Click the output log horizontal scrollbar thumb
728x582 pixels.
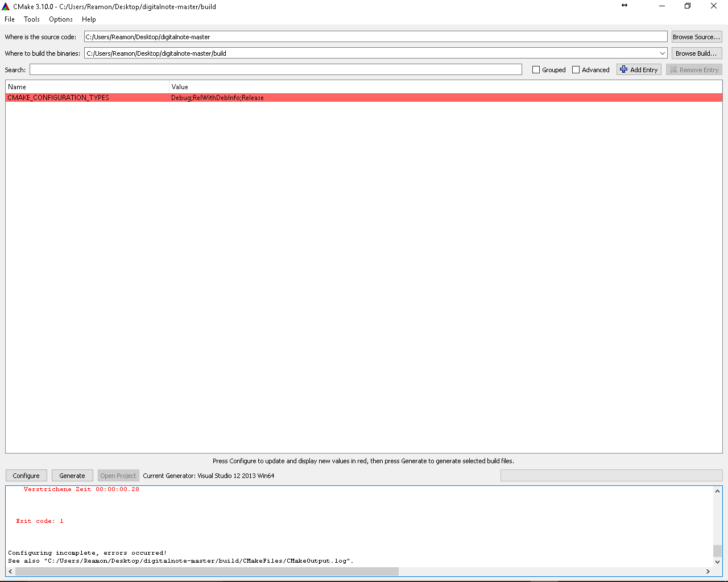tap(207, 571)
